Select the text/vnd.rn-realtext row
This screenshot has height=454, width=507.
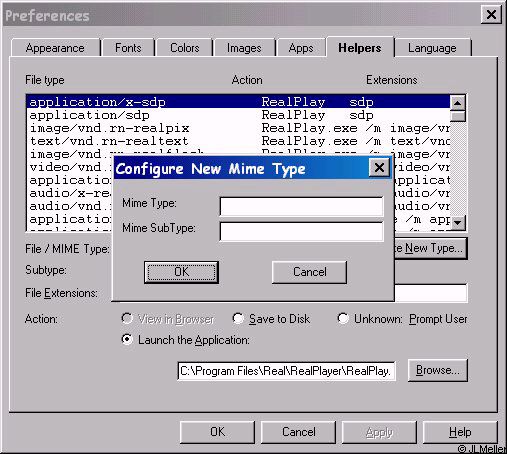[238, 141]
